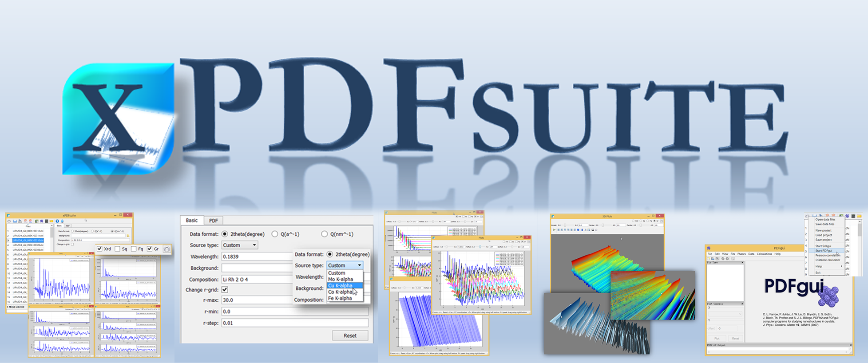
Task: Select Gr radio button in 3D Plots window
Action: pyautogui.click(x=654, y=221)
